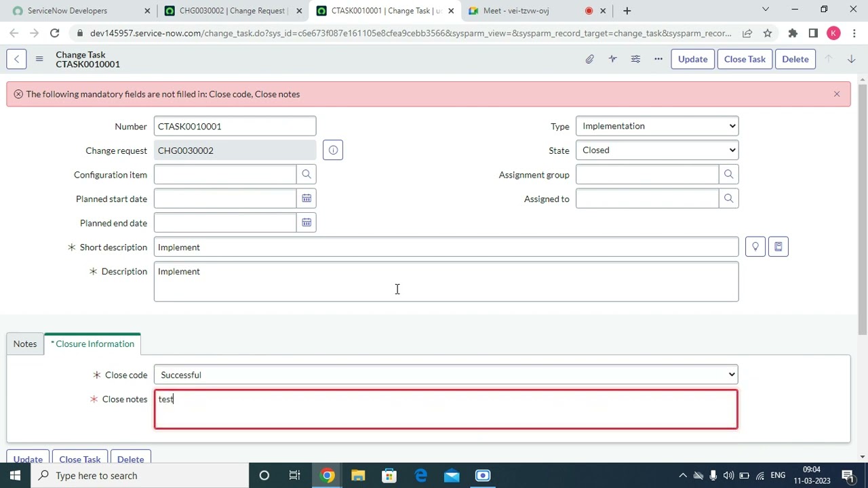Open personalize form settings icon

click(635, 59)
